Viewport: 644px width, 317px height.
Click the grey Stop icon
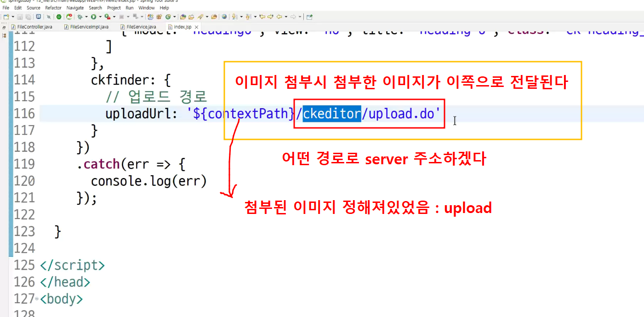click(x=121, y=17)
